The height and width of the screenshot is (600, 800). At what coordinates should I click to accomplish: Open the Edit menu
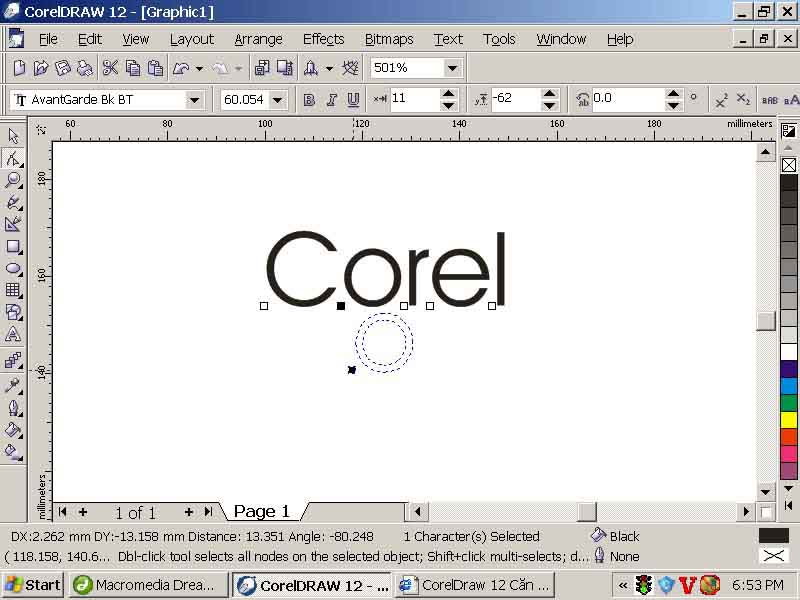(90, 39)
